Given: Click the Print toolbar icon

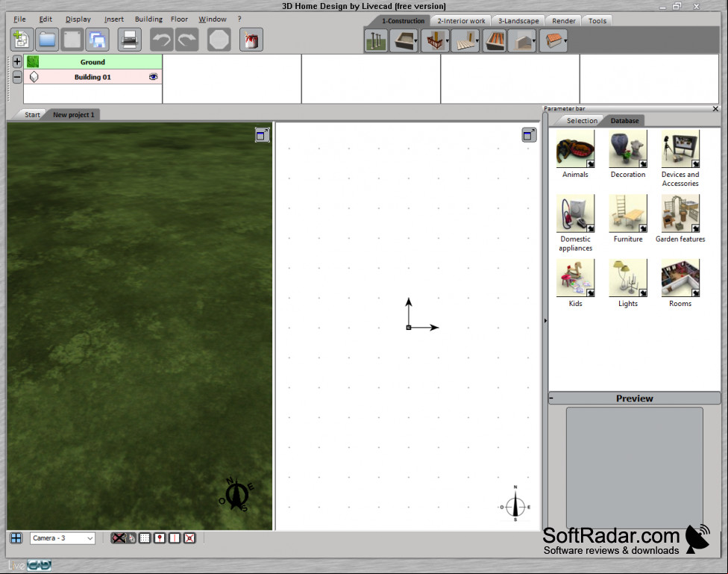Looking at the screenshot, I should (x=129, y=40).
